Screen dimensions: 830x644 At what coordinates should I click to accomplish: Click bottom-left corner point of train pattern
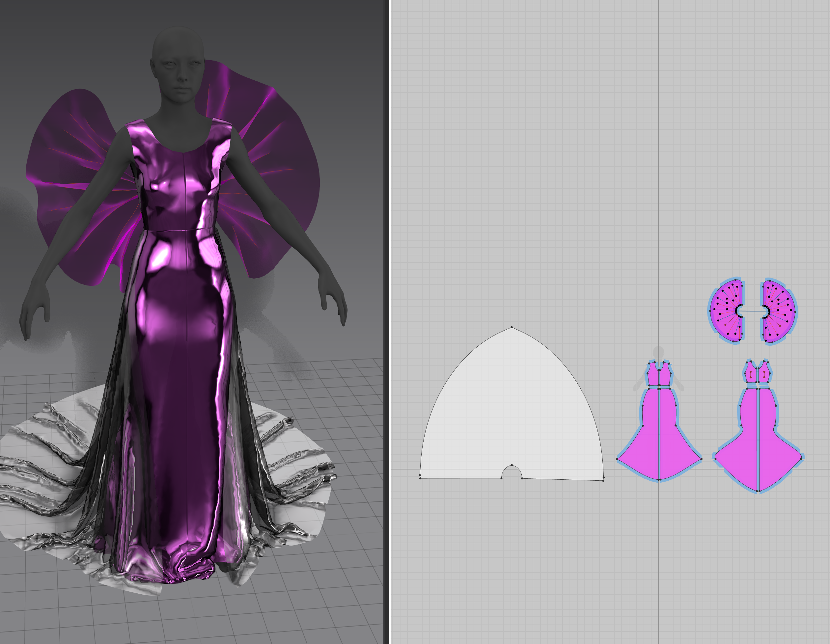[x=420, y=478]
